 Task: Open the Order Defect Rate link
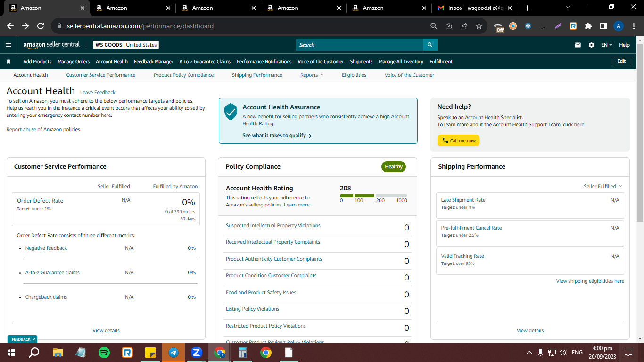[40, 201]
